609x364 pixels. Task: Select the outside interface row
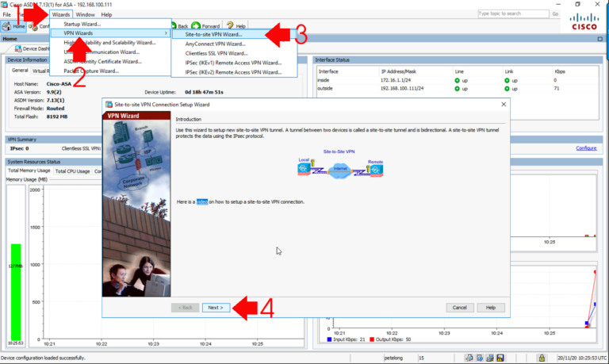point(458,89)
